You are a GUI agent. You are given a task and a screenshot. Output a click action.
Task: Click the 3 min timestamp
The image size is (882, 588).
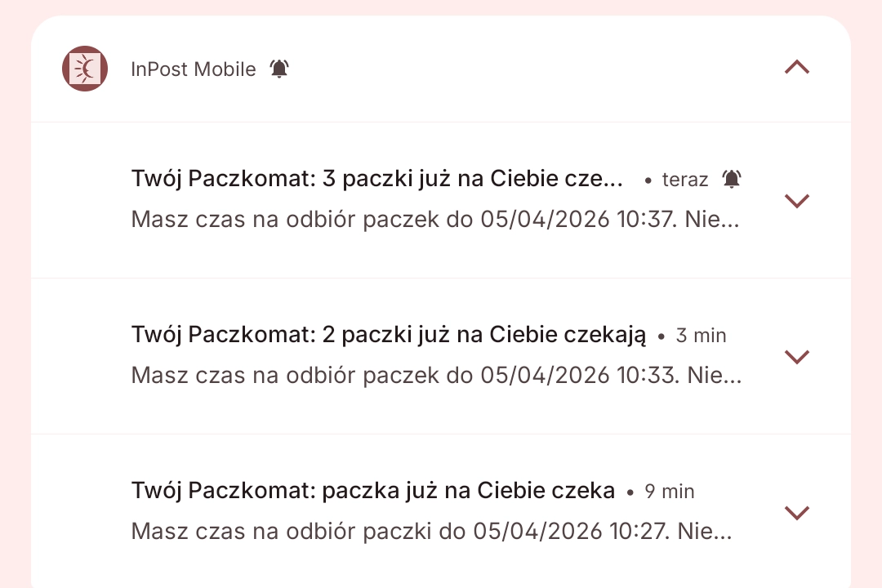(701, 336)
